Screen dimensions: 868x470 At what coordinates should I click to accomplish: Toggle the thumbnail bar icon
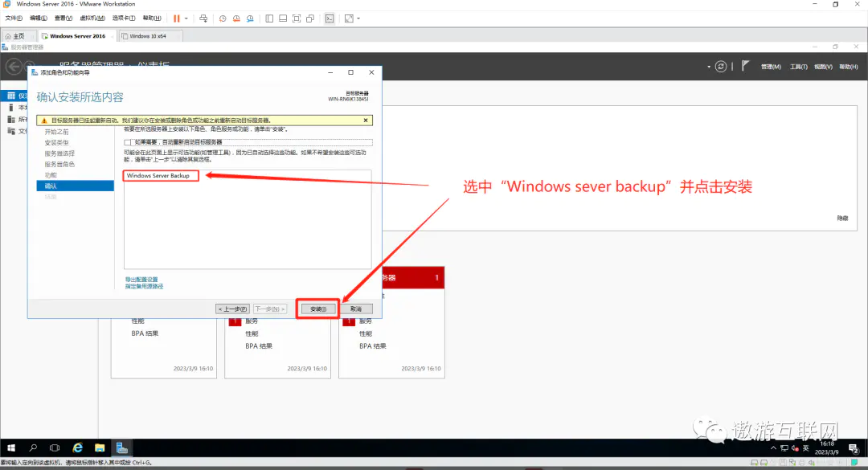(x=283, y=18)
